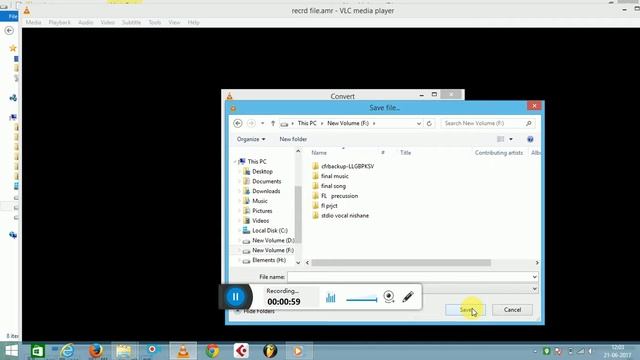Go up one folder level
Image resolution: width=640 pixels, height=360 pixels.
(273, 123)
